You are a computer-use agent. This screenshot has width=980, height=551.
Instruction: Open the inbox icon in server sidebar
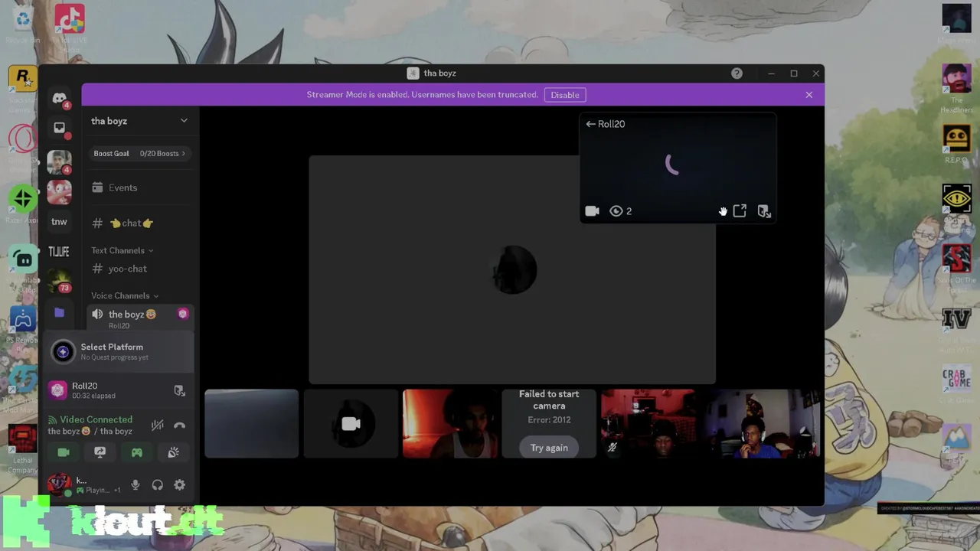[59, 128]
